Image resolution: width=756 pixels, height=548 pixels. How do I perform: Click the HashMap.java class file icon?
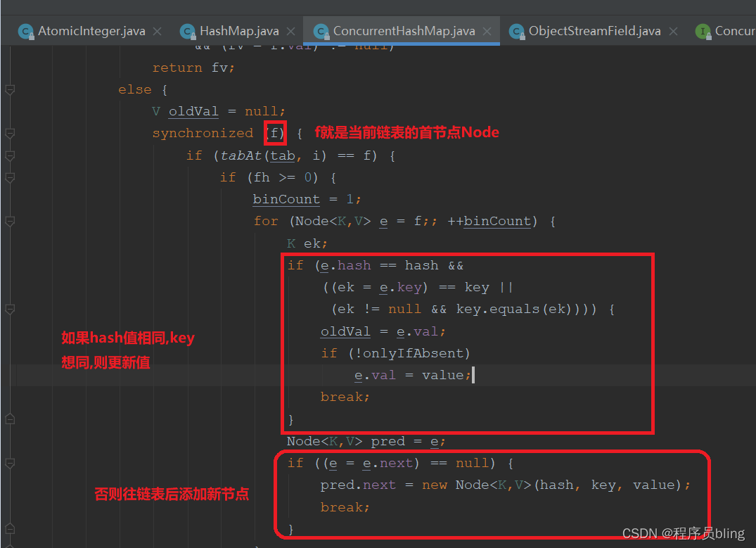point(188,32)
